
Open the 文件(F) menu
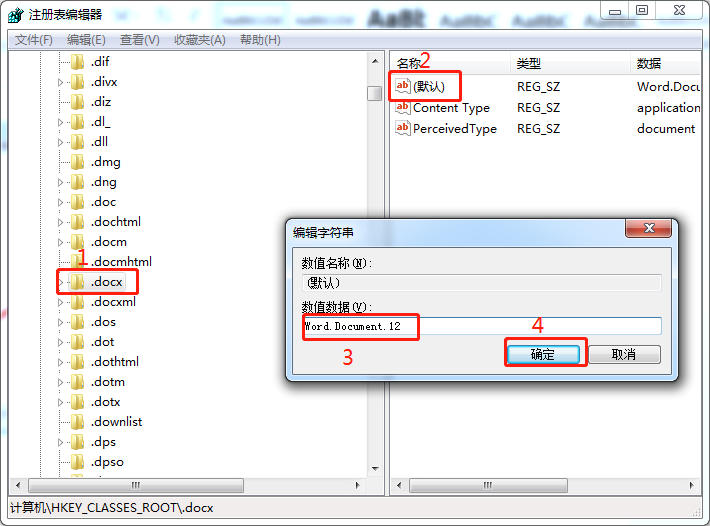tap(34, 40)
